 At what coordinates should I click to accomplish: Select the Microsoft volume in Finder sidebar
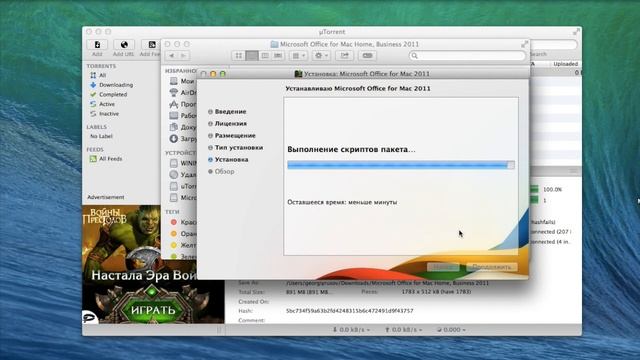(x=182, y=198)
